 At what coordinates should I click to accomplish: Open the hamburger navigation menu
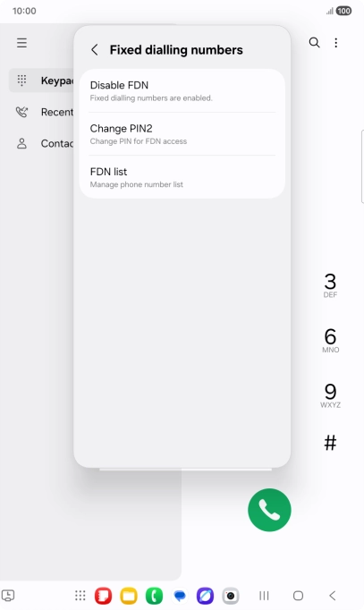21,43
